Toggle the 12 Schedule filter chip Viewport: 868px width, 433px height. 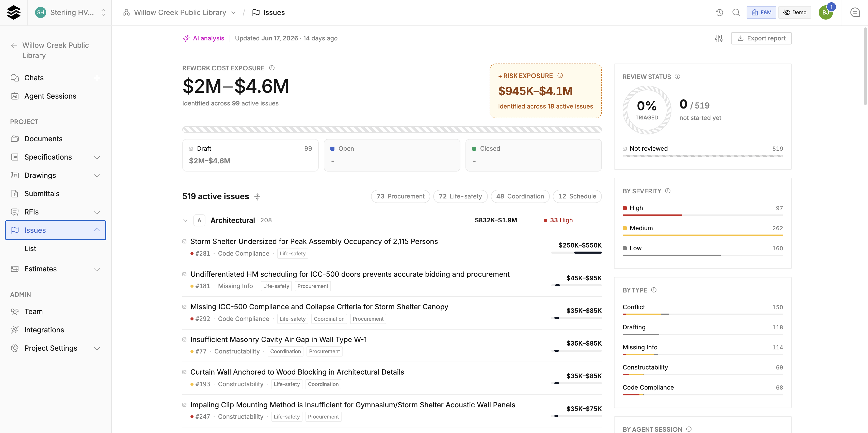(x=577, y=196)
